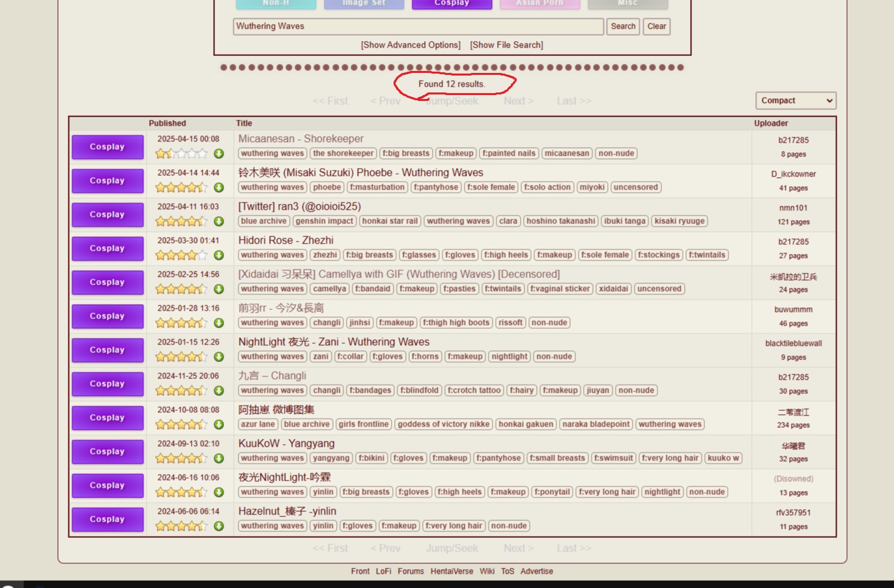Click the 'genshin impact' tag
Image resolution: width=894 pixels, height=588 pixels.
(x=324, y=221)
